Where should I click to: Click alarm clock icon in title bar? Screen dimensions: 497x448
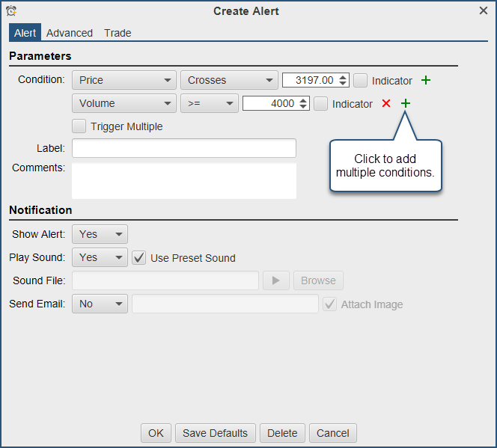point(11,11)
